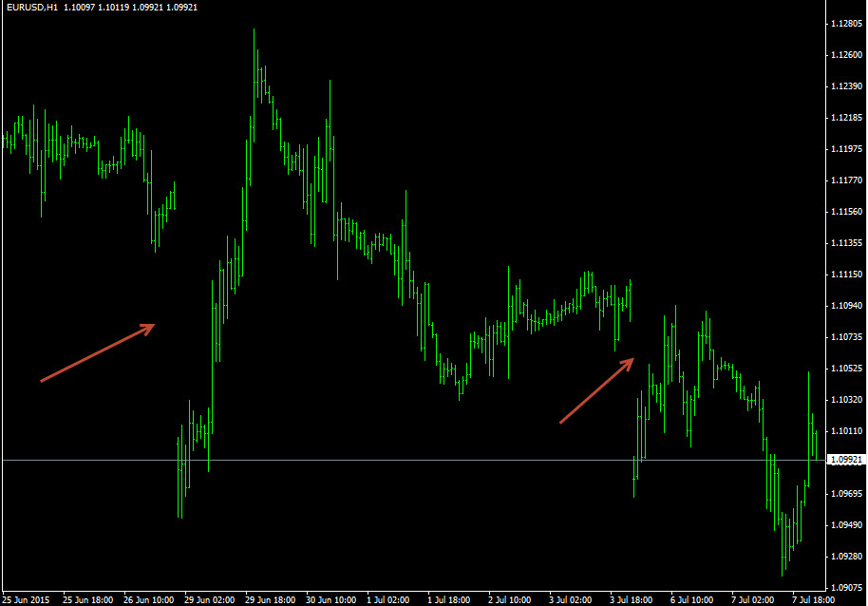Click the 1.12805 price scale label
This screenshot has width=868, height=606.
(845, 24)
